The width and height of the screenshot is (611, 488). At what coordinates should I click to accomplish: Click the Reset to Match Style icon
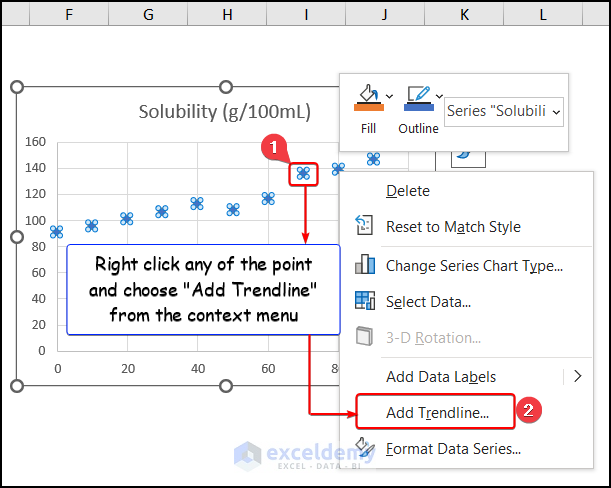point(364,227)
